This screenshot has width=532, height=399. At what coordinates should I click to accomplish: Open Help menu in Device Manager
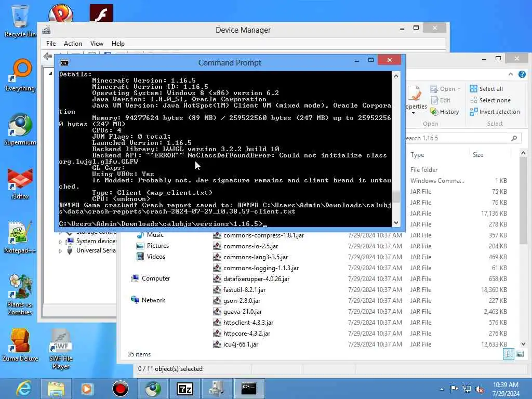click(118, 44)
